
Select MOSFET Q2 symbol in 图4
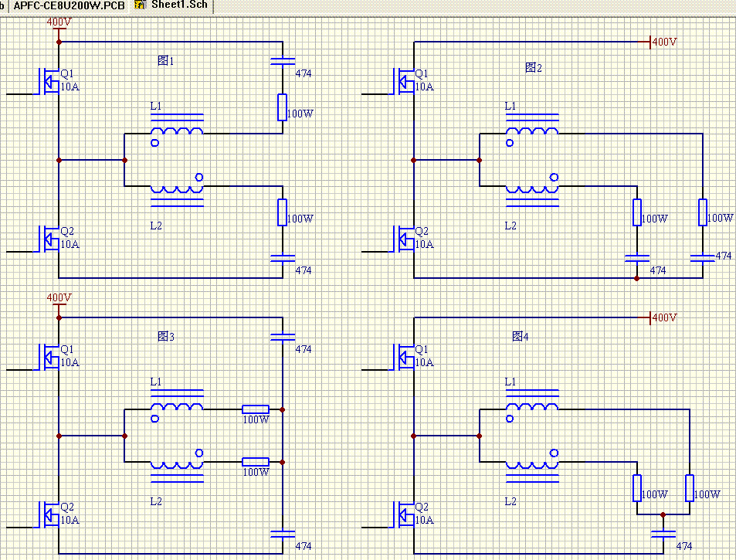[404, 515]
